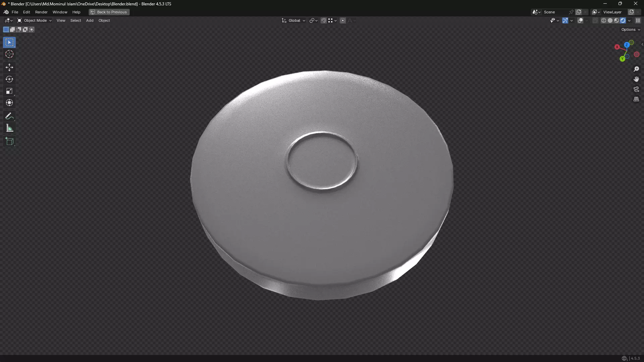
Task: Activate the Move tool
Action: click(9, 67)
